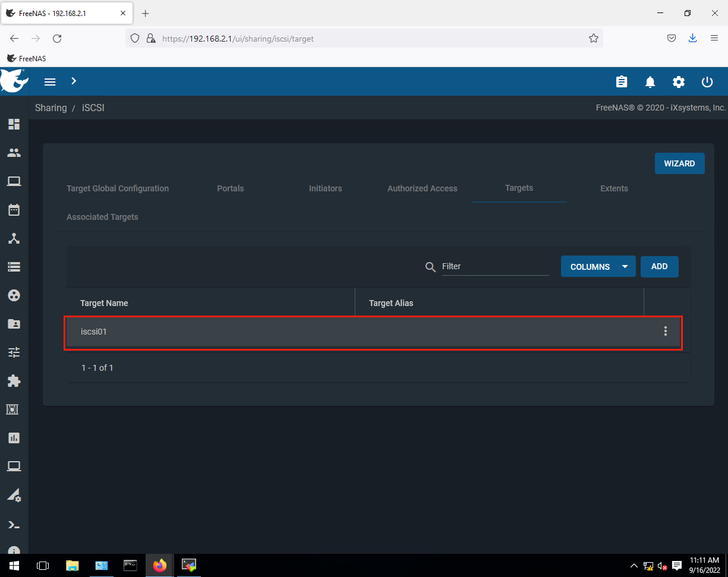Open the Firefox application menu
Viewport: 728px width, 577px height.
(x=714, y=38)
